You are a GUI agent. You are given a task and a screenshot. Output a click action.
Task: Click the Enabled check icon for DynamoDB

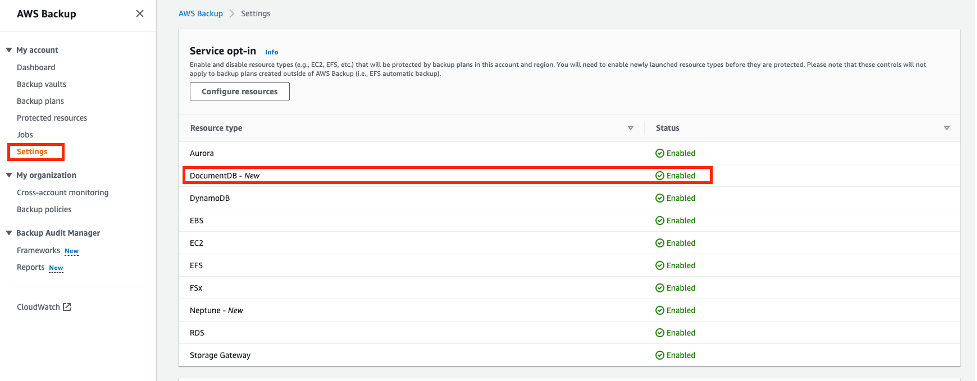coord(660,198)
